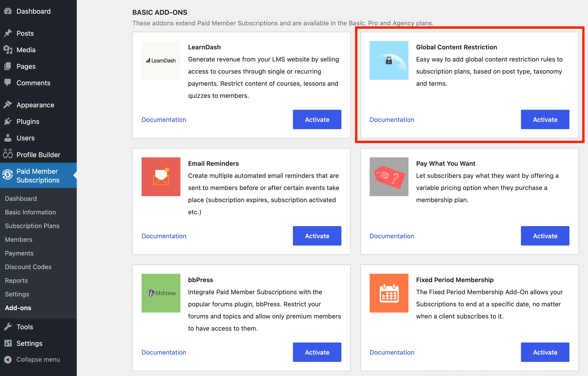
Task: Click the bbPress add-on title
Action: click(x=200, y=280)
